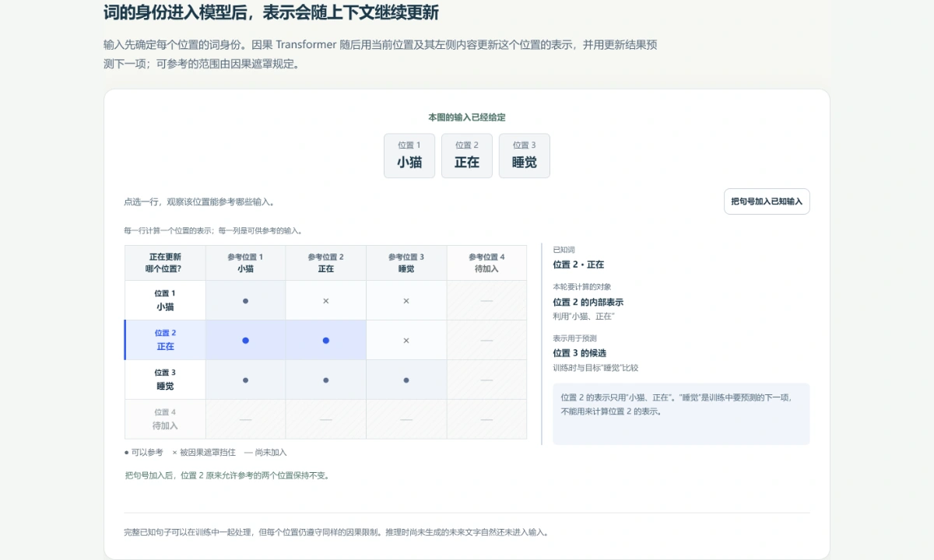Click the 位置 3 睡觉 input token card

(525, 156)
